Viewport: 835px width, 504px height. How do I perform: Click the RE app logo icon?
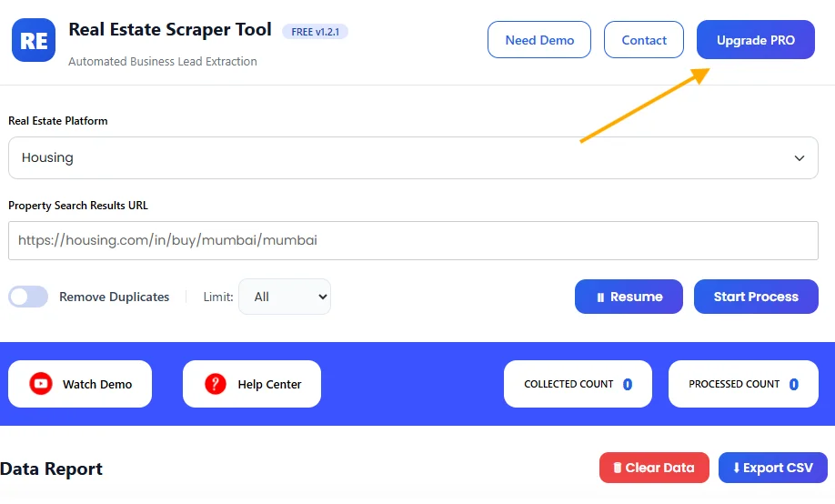pyautogui.click(x=34, y=41)
